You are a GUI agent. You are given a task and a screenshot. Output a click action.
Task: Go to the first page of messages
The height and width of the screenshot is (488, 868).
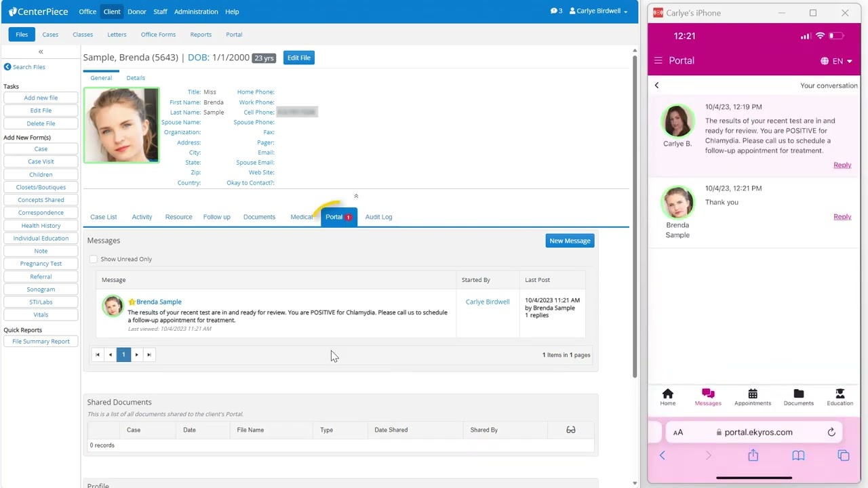(x=98, y=354)
